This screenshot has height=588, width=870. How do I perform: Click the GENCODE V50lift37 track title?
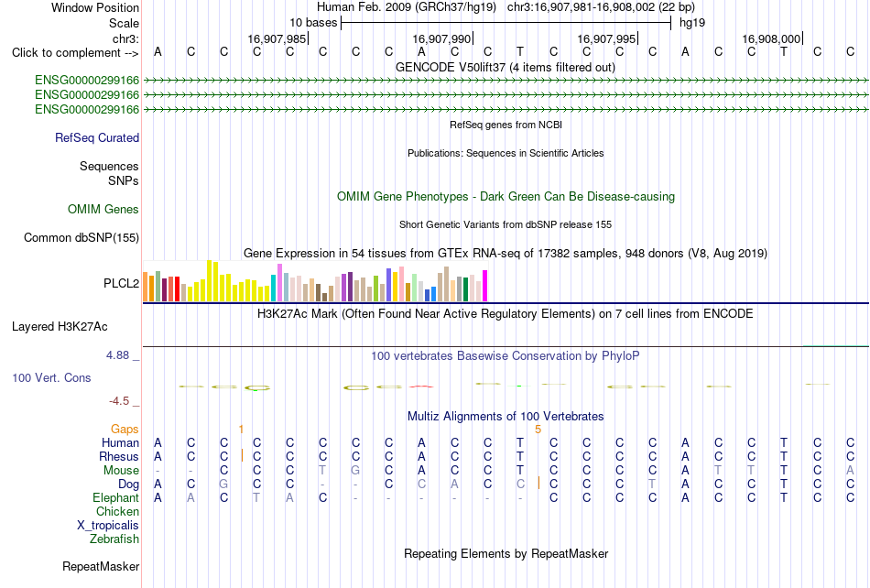pyautogui.click(x=505, y=67)
